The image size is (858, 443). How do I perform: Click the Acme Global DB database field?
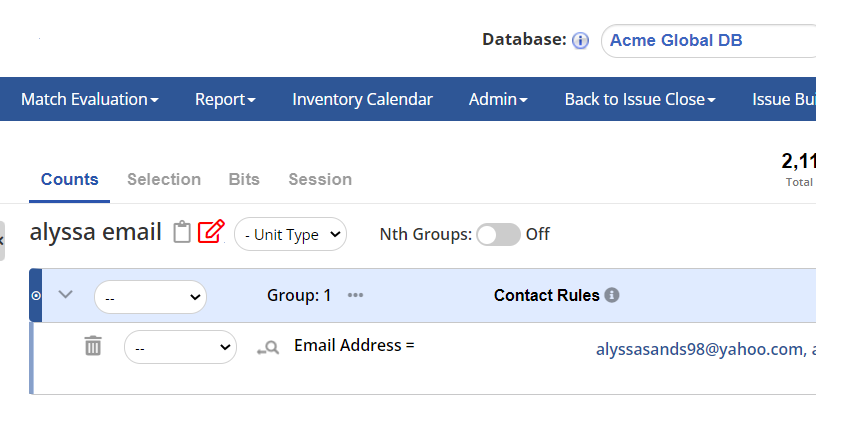708,41
